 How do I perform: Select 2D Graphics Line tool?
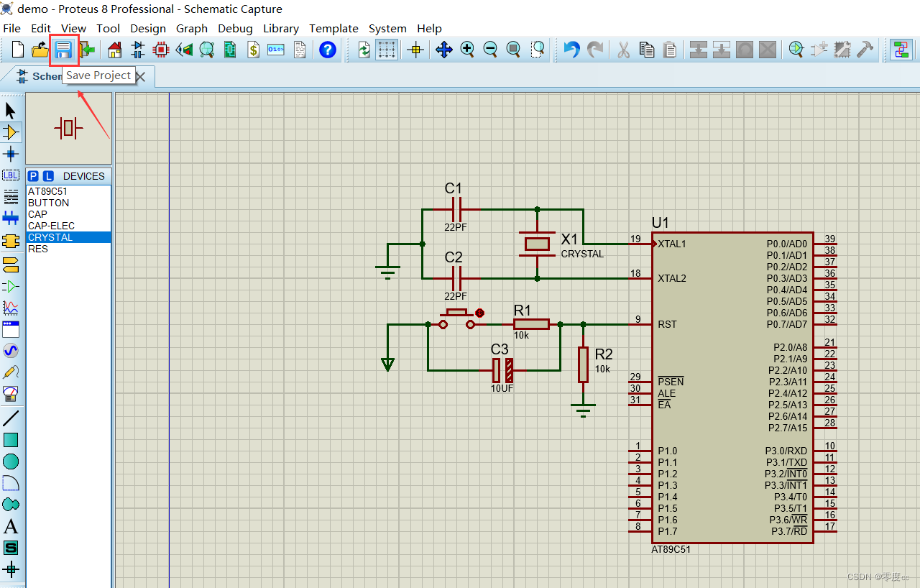11,418
